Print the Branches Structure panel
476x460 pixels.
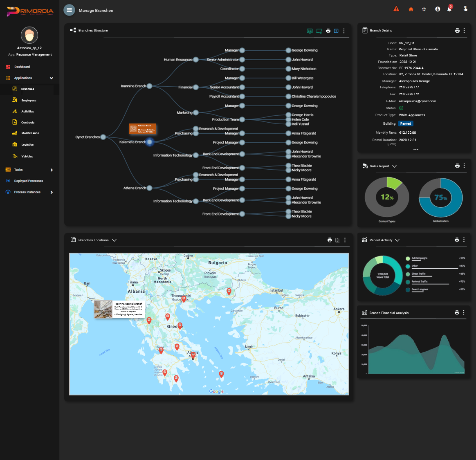pos(328,31)
